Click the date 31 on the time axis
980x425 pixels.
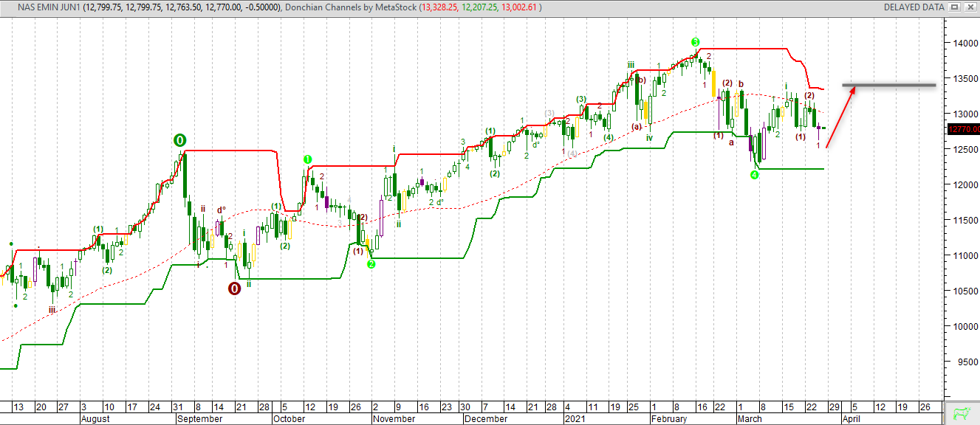[177, 407]
